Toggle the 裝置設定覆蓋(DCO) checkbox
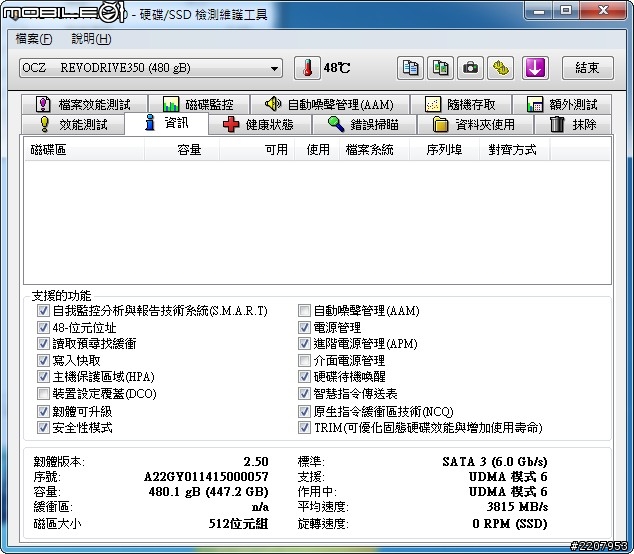 (43, 393)
